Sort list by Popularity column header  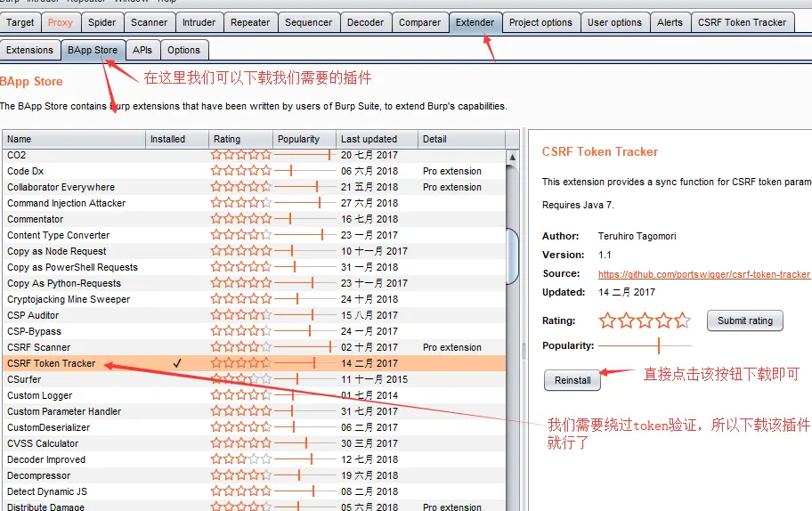(x=304, y=139)
